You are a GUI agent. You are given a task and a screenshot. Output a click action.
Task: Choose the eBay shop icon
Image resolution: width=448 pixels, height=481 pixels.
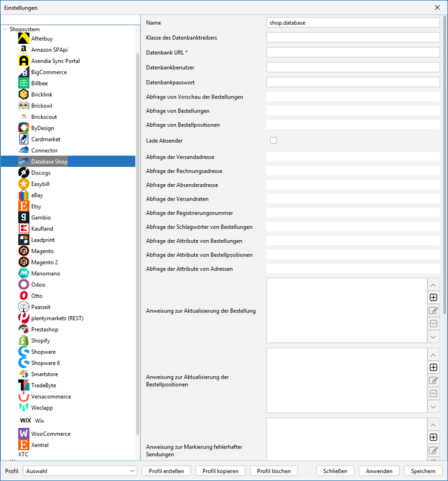[24, 195]
